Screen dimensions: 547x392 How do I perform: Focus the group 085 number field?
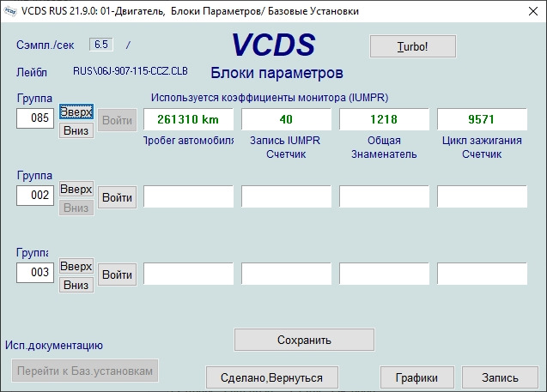pos(35,118)
